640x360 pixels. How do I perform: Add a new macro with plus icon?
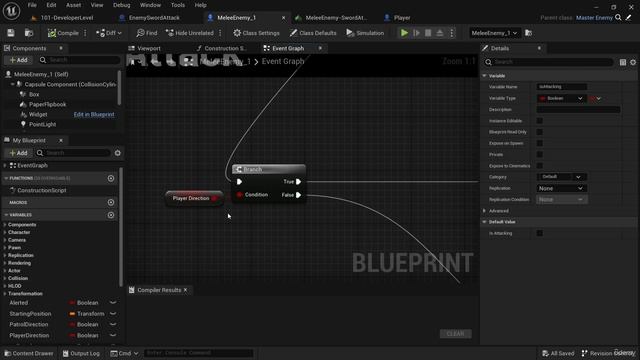pyautogui.click(x=111, y=202)
